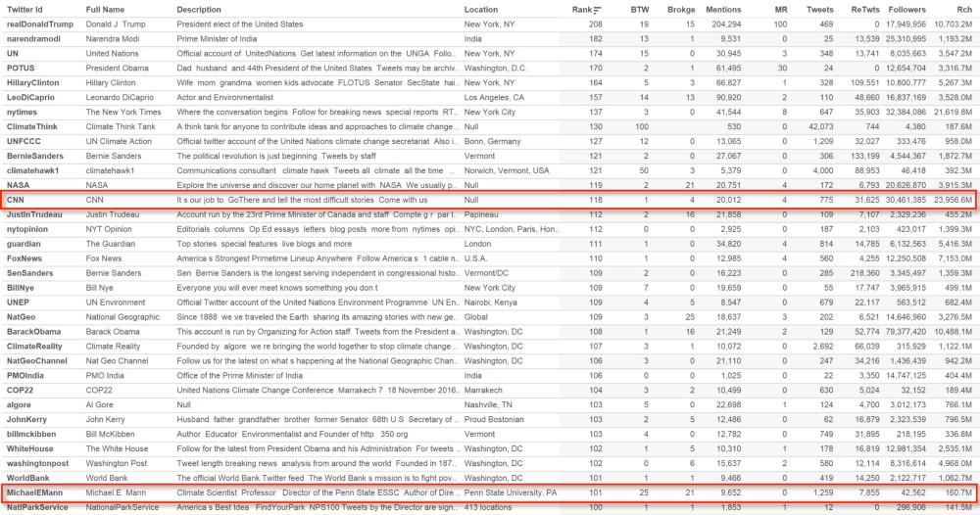The height and width of the screenshot is (515, 980).
Task: Click Location cell 'Nairobi, Kenya'
Action: [x=491, y=303]
